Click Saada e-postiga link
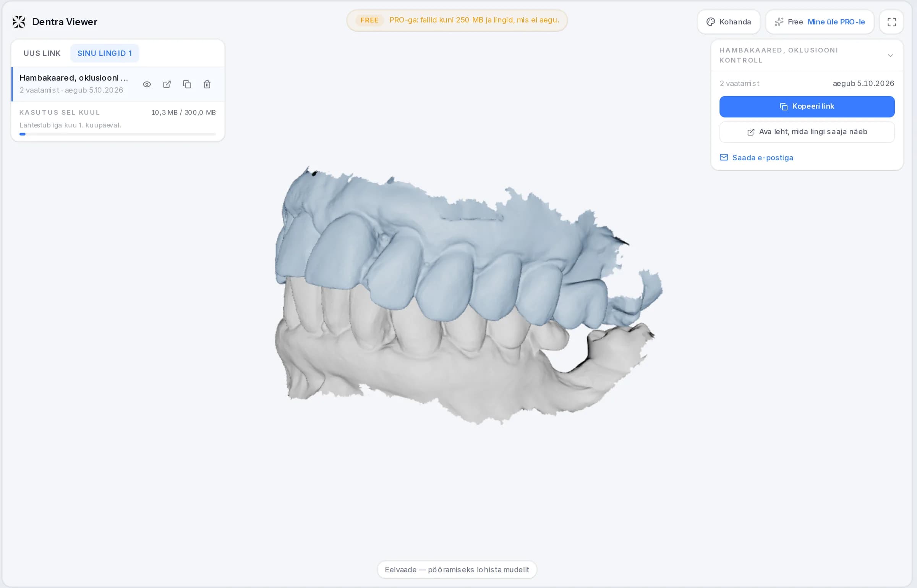This screenshot has height=588, width=917. click(x=756, y=158)
